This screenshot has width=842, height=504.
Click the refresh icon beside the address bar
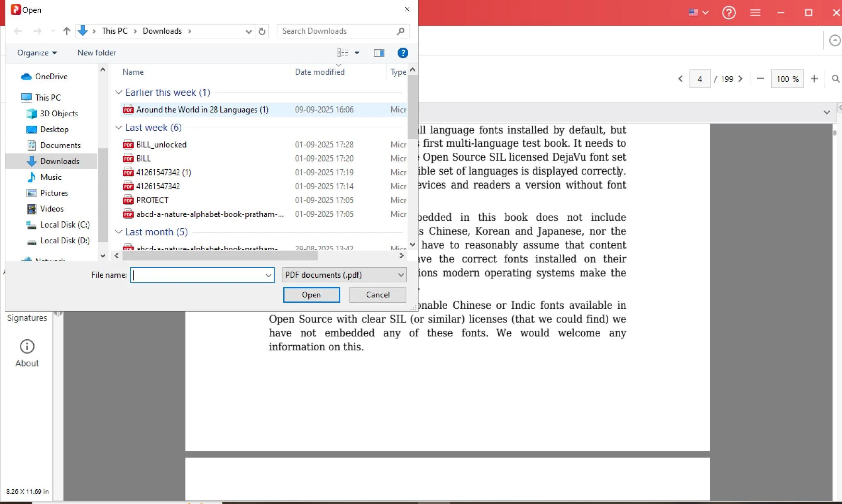[262, 31]
